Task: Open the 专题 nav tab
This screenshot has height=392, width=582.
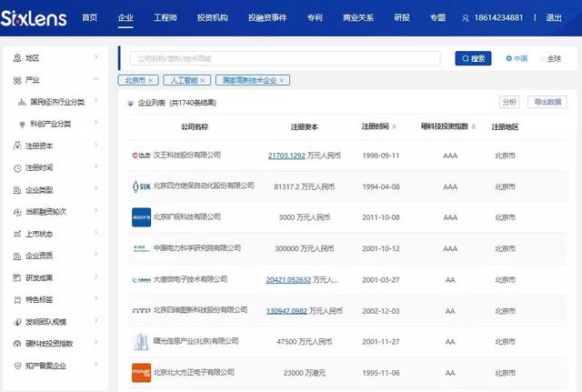Action: tap(437, 17)
